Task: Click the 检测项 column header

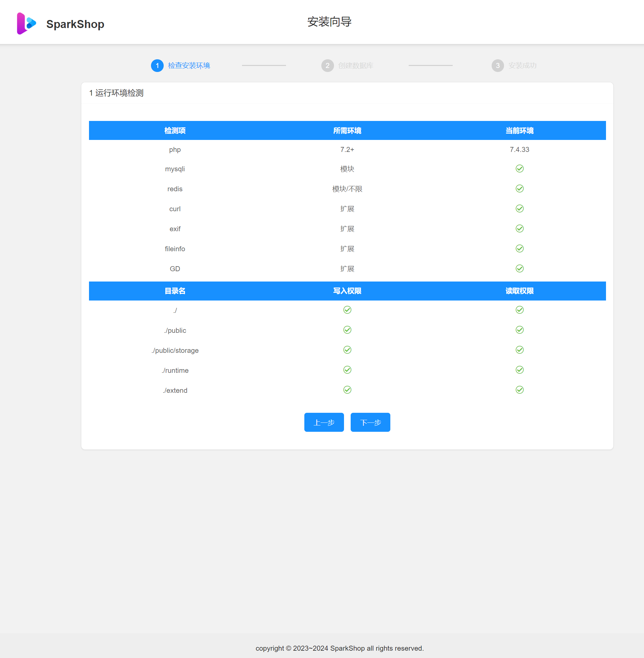Action: 175,131
